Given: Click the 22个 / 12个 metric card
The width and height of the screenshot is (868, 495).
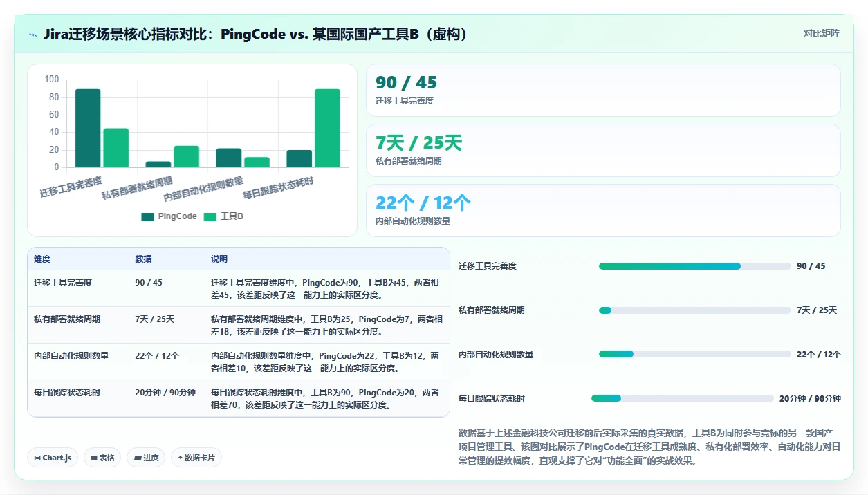Looking at the screenshot, I should point(603,210).
